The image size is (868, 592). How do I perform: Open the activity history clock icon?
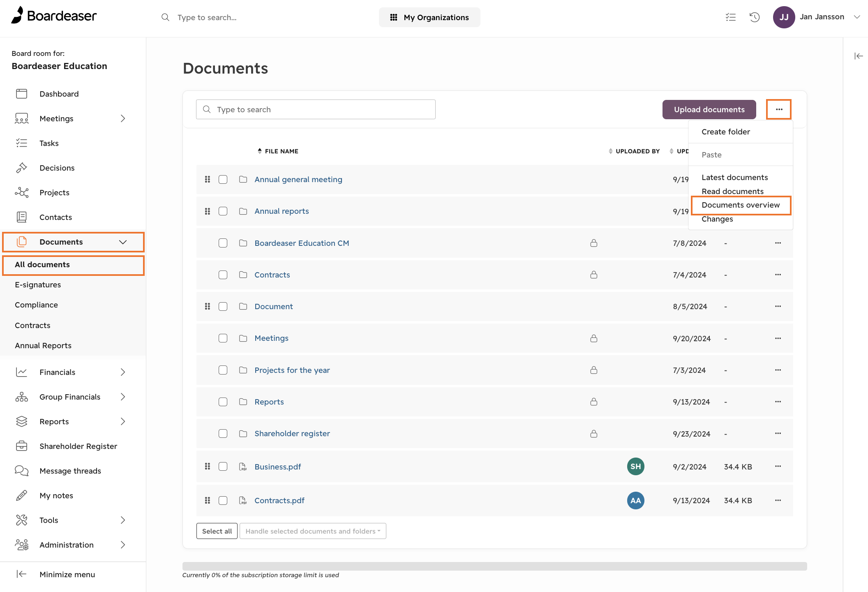click(755, 17)
